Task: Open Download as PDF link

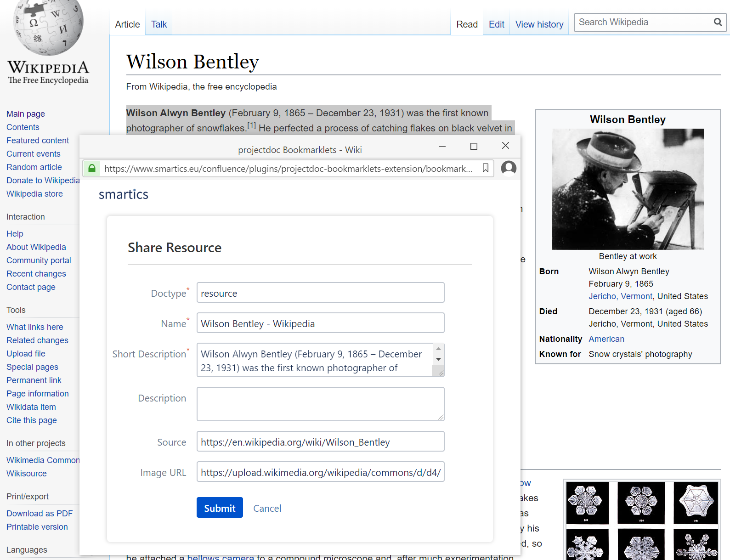Action: click(40, 514)
